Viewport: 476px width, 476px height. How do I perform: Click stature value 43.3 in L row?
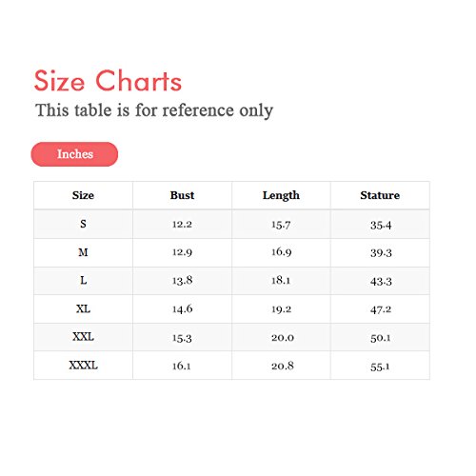381,282
